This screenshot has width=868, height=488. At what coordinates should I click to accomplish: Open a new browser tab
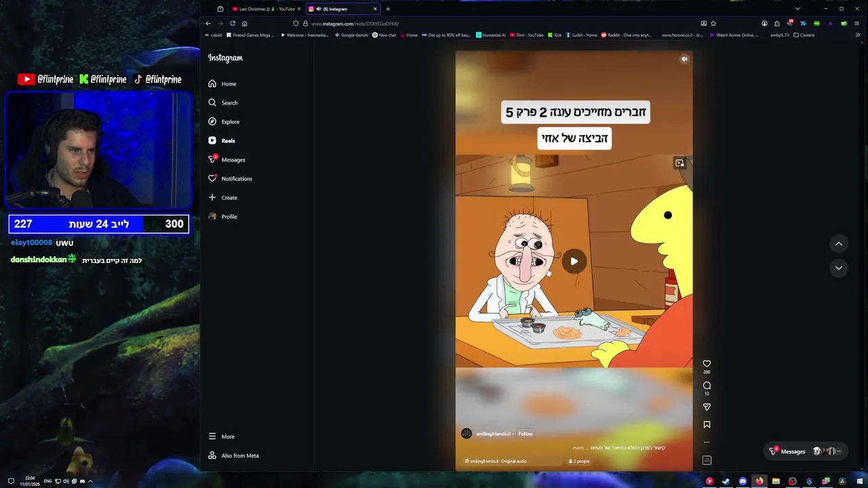[388, 9]
